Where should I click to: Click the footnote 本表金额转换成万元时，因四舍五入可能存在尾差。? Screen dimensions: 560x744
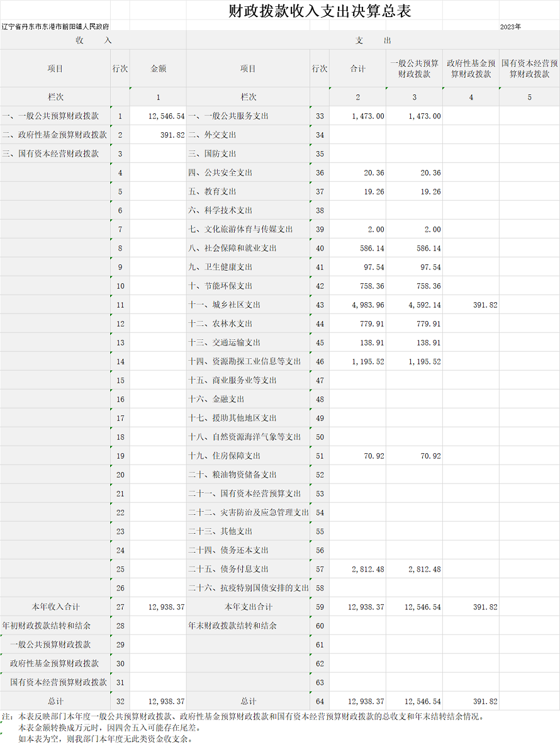tap(109, 728)
